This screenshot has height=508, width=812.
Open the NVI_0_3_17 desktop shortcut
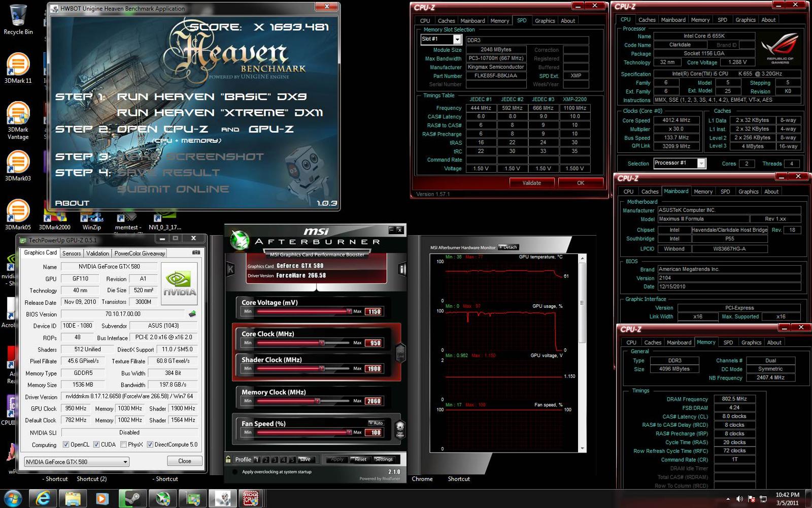164,221
